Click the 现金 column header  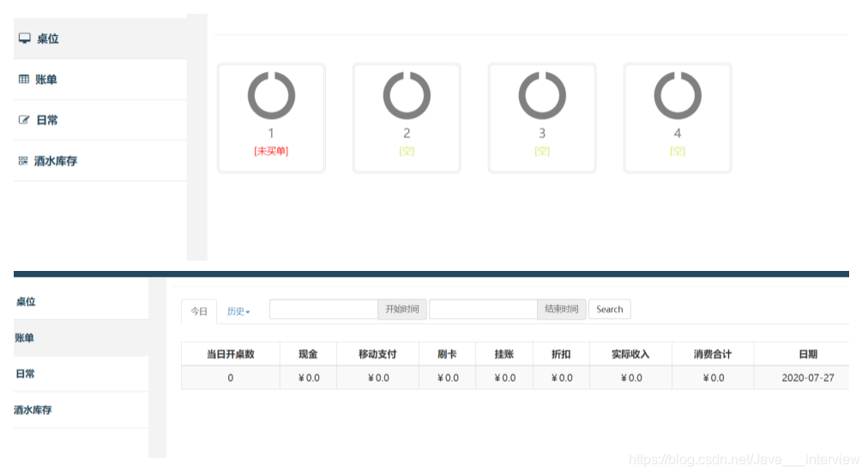[308, 354]
